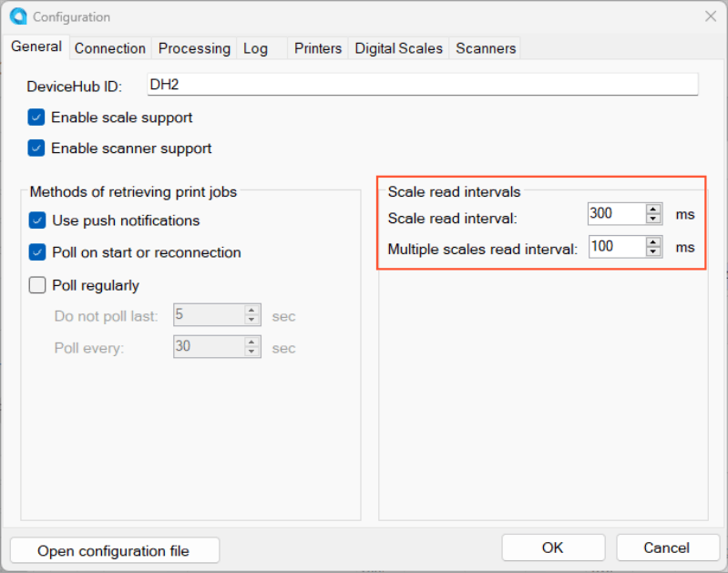This screenshot has height=573, width=728.
Task: Disable the Enable scale support checkbox
Action: 36,118
